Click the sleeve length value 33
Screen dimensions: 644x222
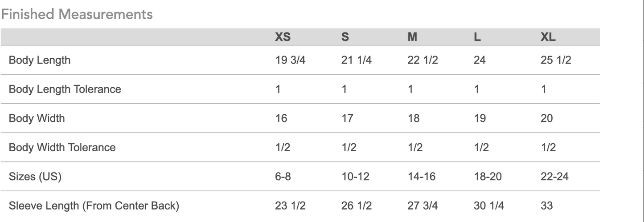[546, 206]
